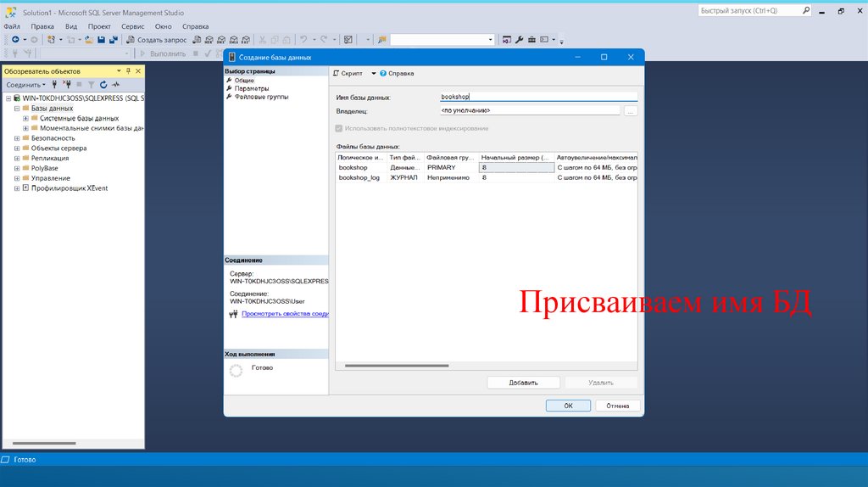Viewport: 868px width, 487px height.
Task: Select the Общие page
Action: [x=243, y=81]
